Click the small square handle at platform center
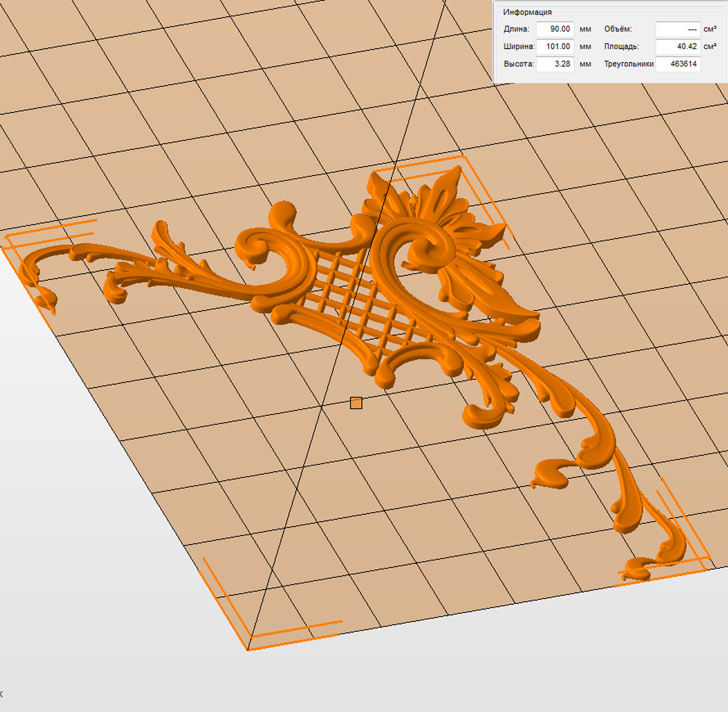Screen dimensions: 728x712 pos(356,403)
